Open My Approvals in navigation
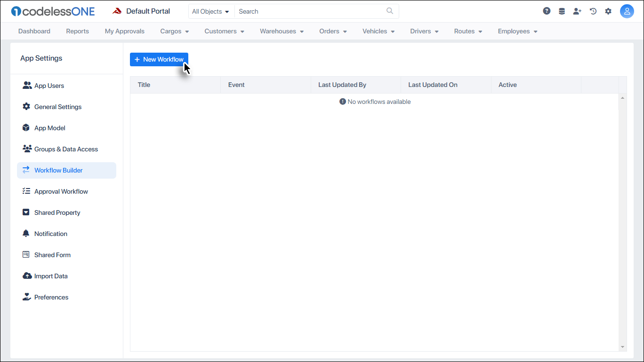This screenshot has height=362, width=644. 125,31
